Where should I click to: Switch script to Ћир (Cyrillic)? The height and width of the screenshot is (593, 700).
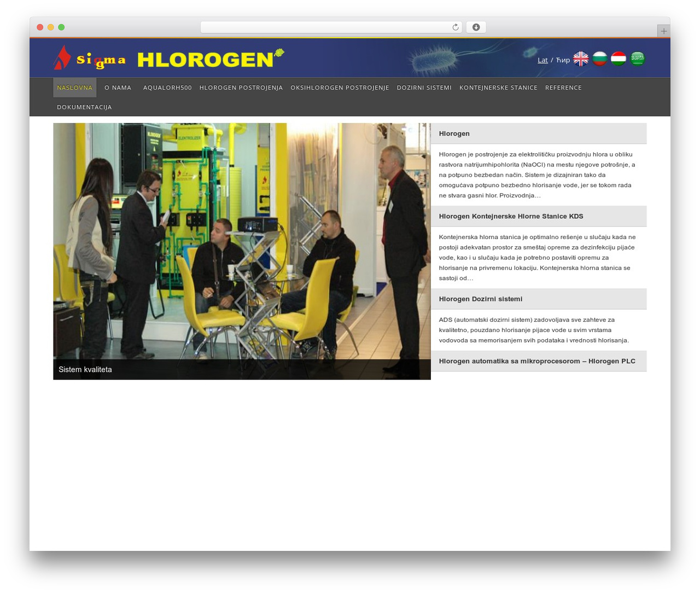[563, 60]
